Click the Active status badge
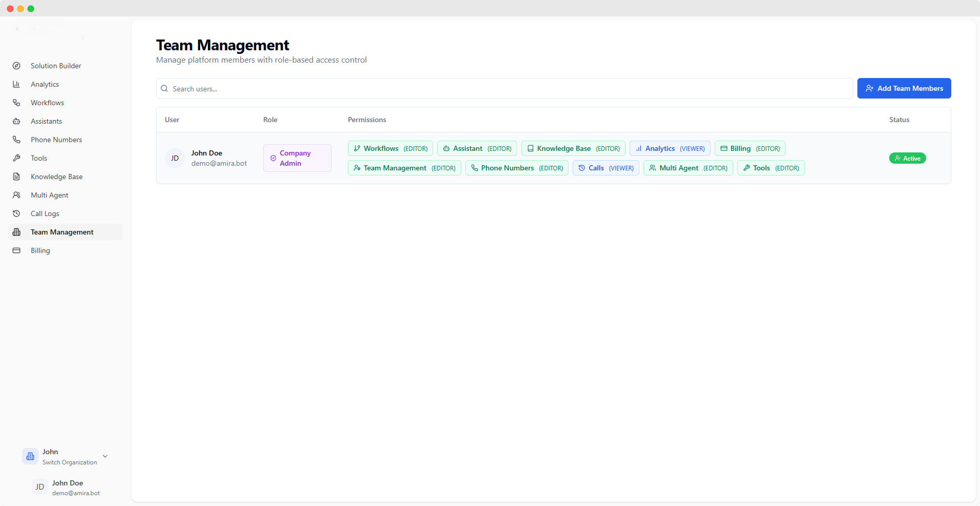 [x=907, y=158]
